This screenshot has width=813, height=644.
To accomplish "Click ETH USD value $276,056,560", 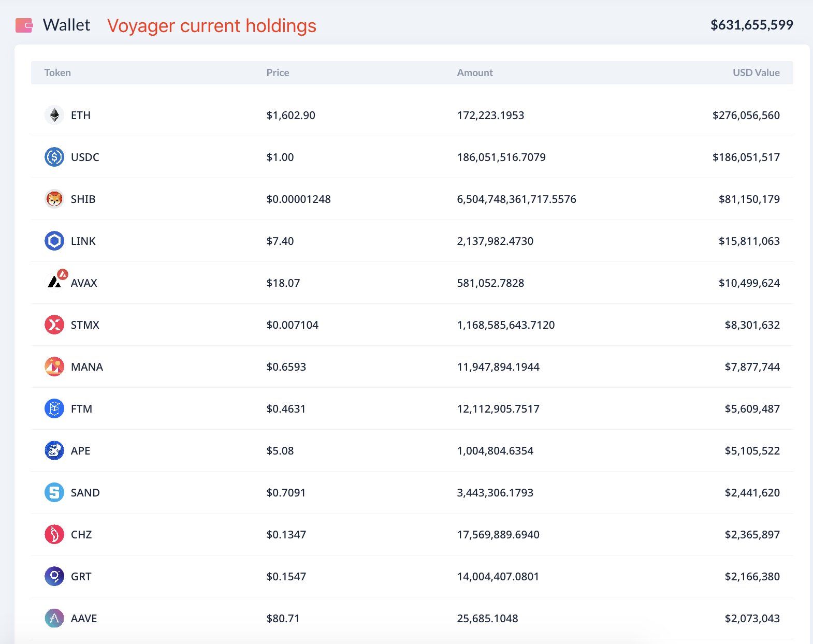I will click(x=746, y=115).
